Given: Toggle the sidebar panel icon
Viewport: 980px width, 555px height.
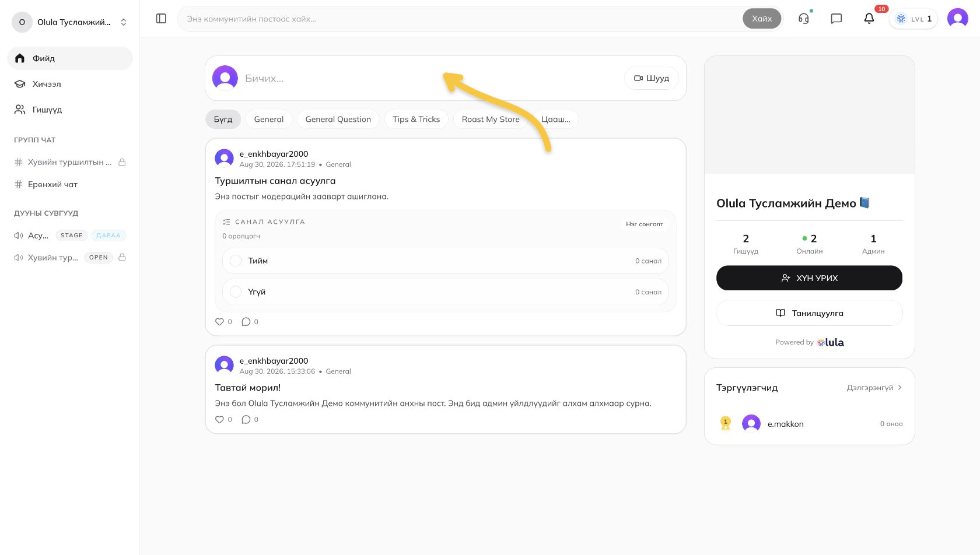Looking at the screenshot, I should point(161,19).
